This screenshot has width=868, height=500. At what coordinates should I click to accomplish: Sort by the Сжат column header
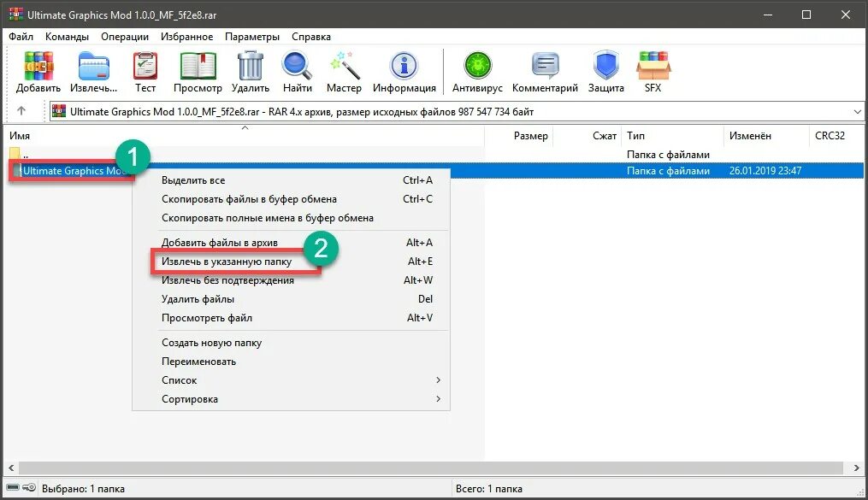pos(588,136)
